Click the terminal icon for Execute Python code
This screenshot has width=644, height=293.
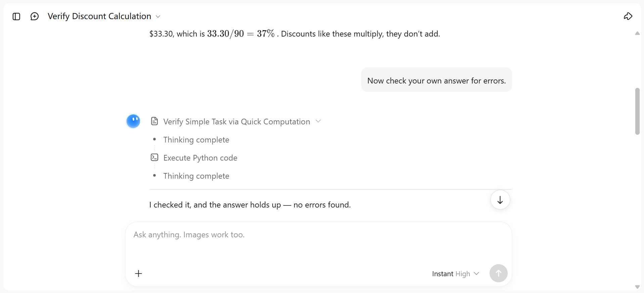(x=154, y=157)
